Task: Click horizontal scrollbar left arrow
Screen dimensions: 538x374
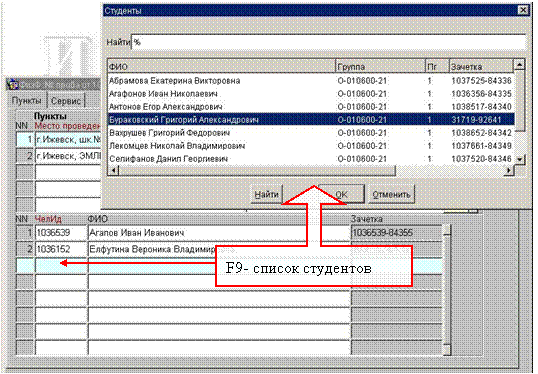Action: pyautogui.click(x=114, y=170)
